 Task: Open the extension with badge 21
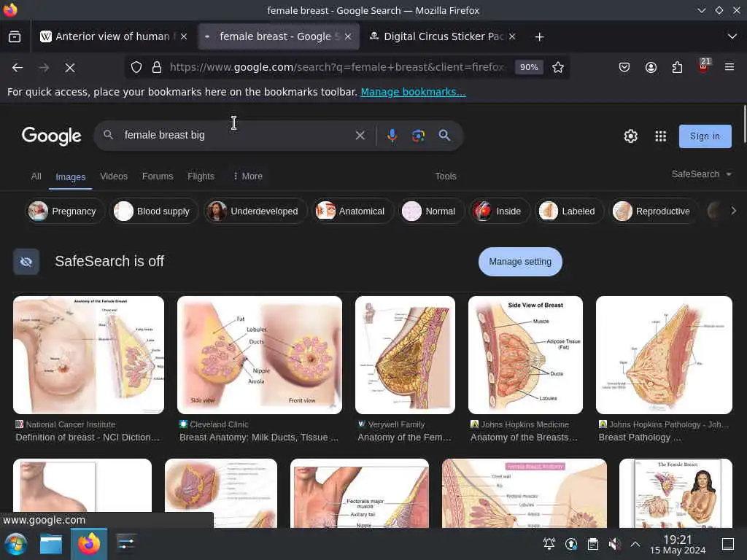[x=704, y=66]
